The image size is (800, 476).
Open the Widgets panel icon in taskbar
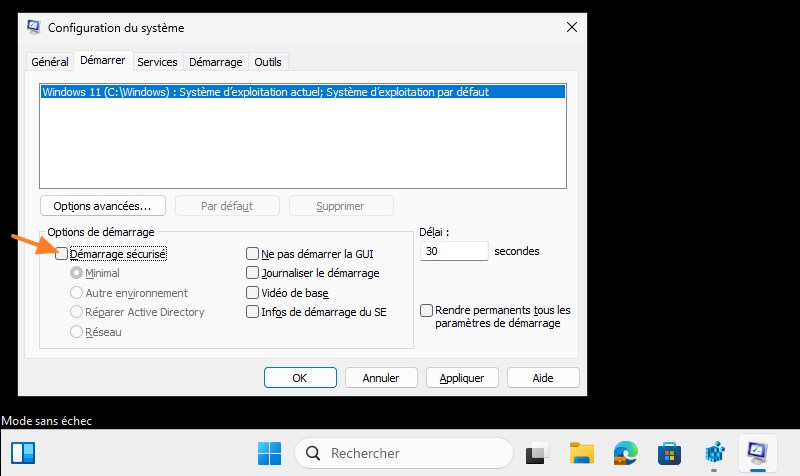23,453
